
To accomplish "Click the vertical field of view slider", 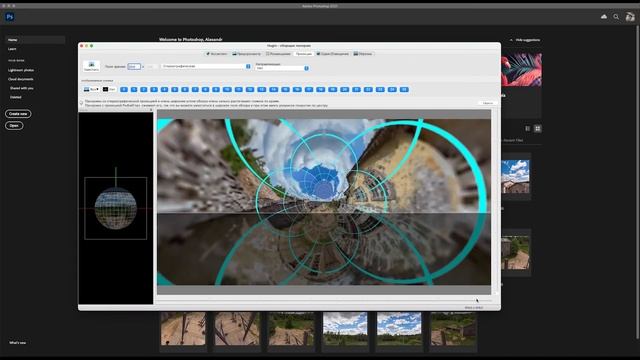I will click(496, 201).
